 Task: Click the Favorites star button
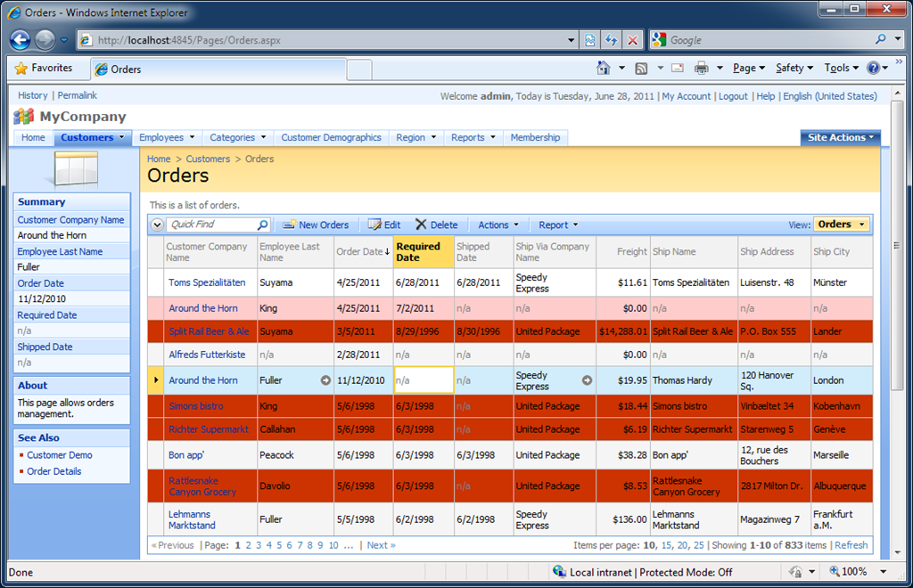[43, 68]
